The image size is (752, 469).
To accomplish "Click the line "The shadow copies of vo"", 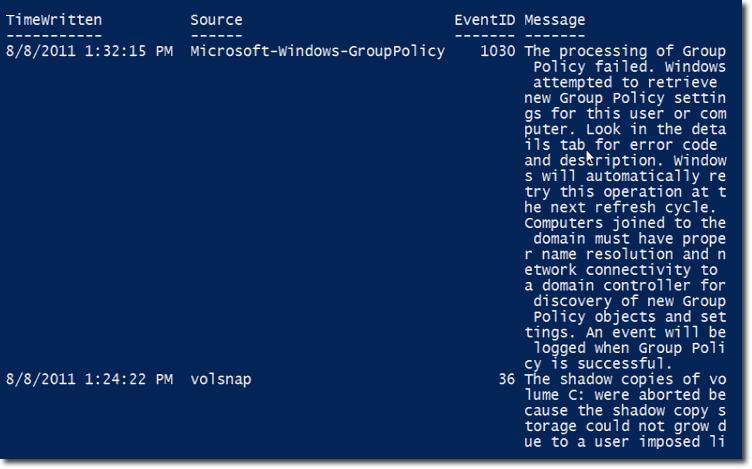I will pos(625,379).
